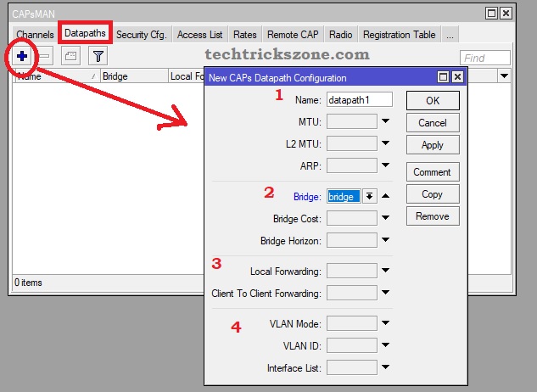
Task: Expand Client To Client Forwarding option
Action: (385, 293)
